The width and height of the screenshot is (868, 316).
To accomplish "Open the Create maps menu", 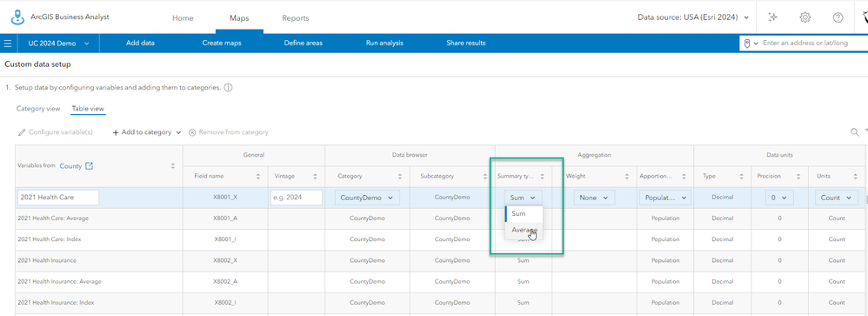I will point(222,44).
